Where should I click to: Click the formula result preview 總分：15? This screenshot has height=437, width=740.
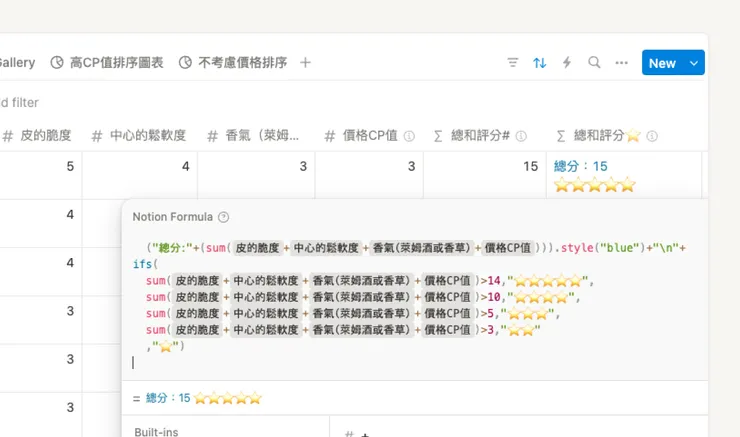pos(203,398)
